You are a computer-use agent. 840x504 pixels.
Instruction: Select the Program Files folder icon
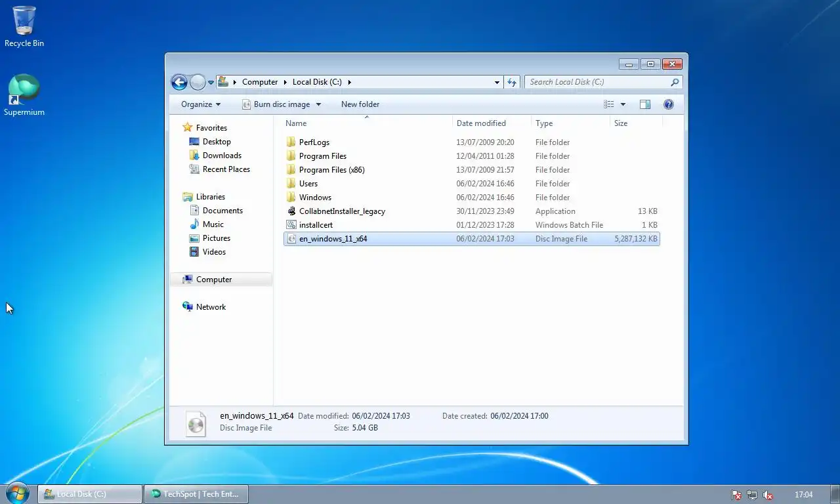pos(291,156)
